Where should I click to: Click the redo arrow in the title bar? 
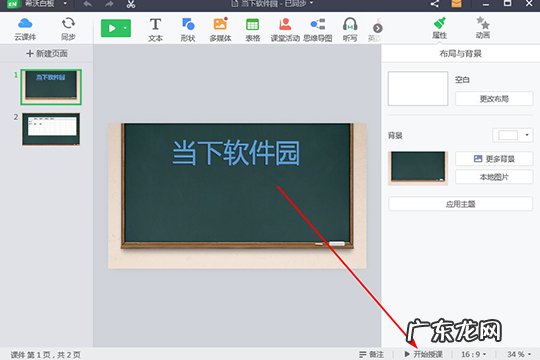click(x=109, y=4)
